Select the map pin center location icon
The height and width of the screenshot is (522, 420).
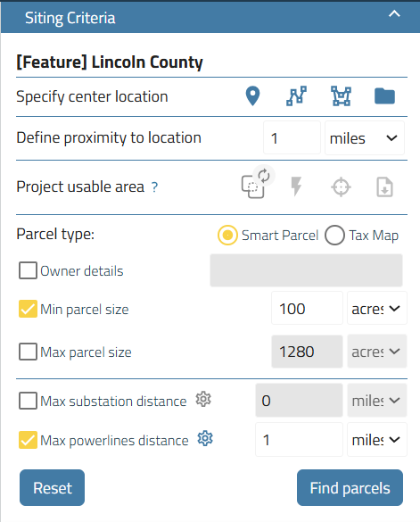[x=252, y=96]
